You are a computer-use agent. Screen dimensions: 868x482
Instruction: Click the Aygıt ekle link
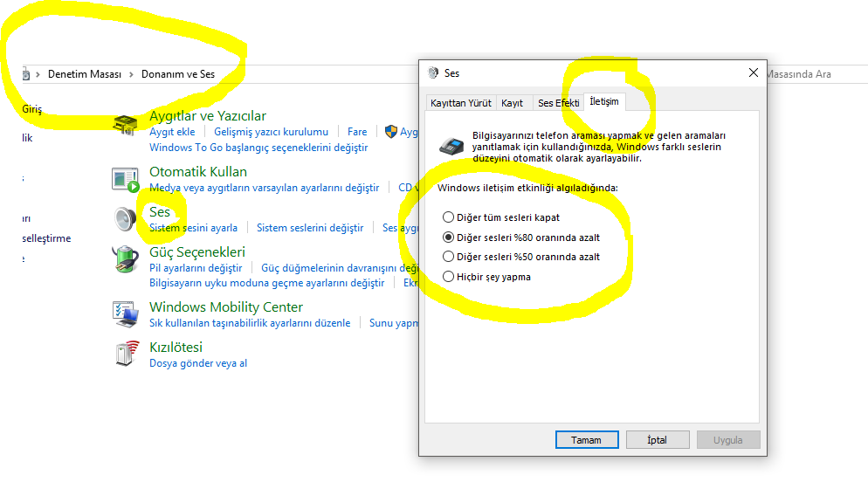tap(172, 132)
